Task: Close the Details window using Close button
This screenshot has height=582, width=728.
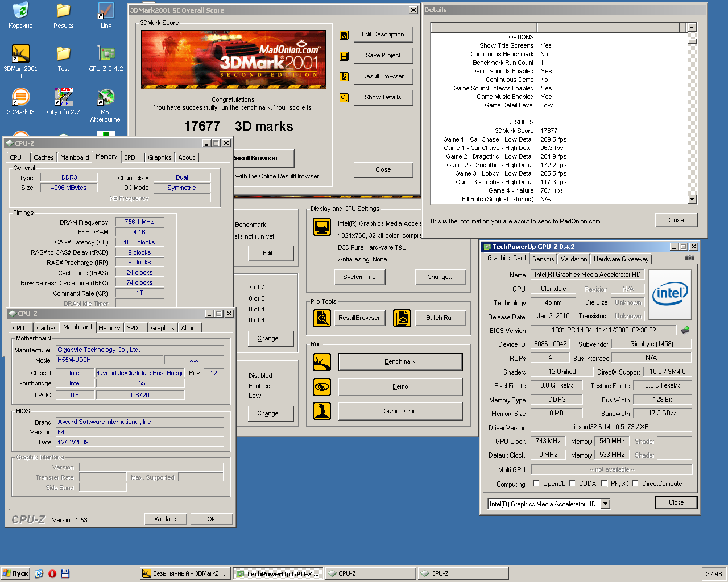Action: [x=676, y=221]
